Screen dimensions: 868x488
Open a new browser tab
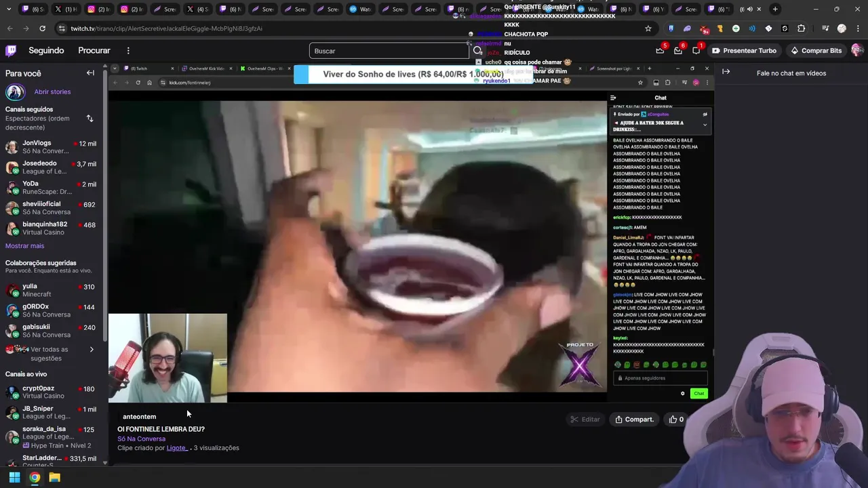click(775, 9)
